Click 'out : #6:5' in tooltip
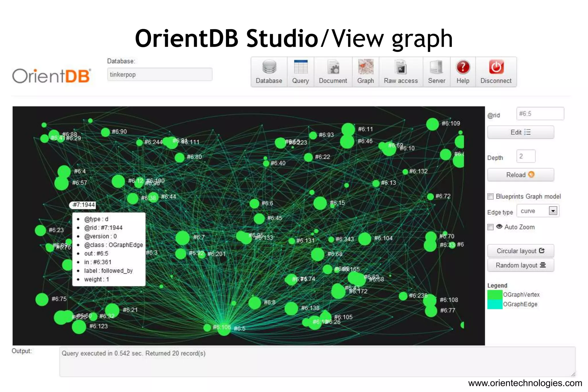The height and width of the screenshot is (392, 588). [x=96, y=254]
